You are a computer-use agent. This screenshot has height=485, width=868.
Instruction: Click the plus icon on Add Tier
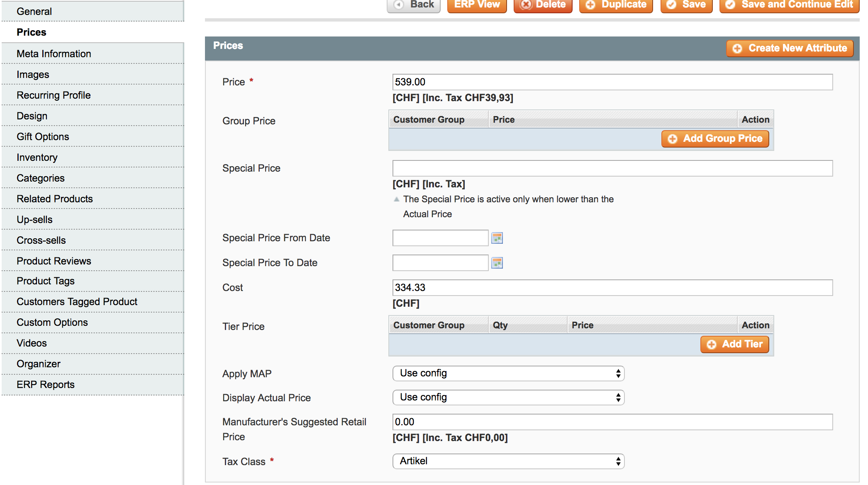point(711,344)
